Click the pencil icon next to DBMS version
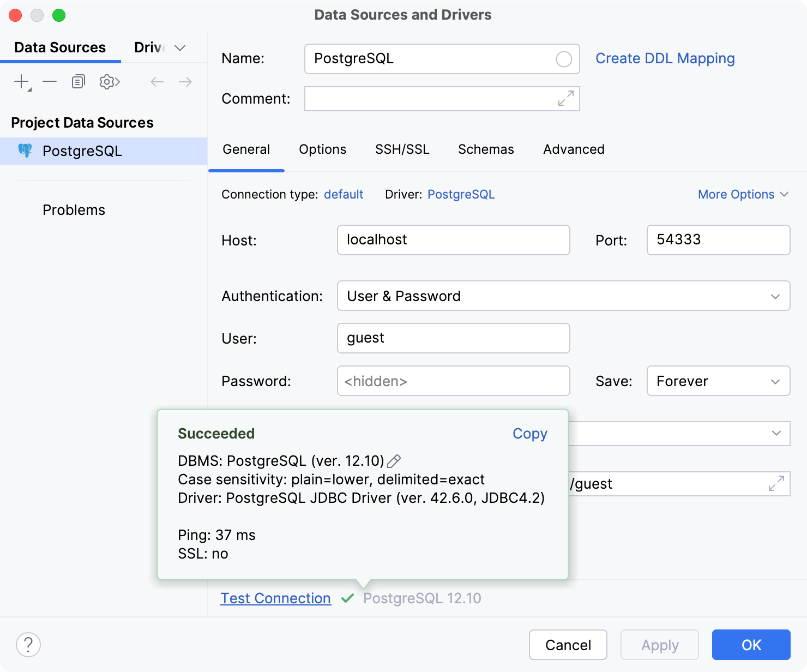 [394, 461]
